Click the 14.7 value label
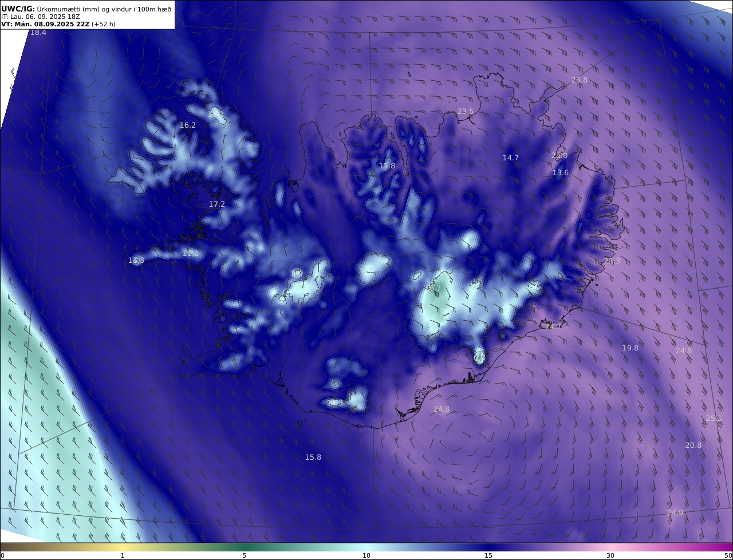This screenshot has width=733, height=560. (x=511, y=157)
